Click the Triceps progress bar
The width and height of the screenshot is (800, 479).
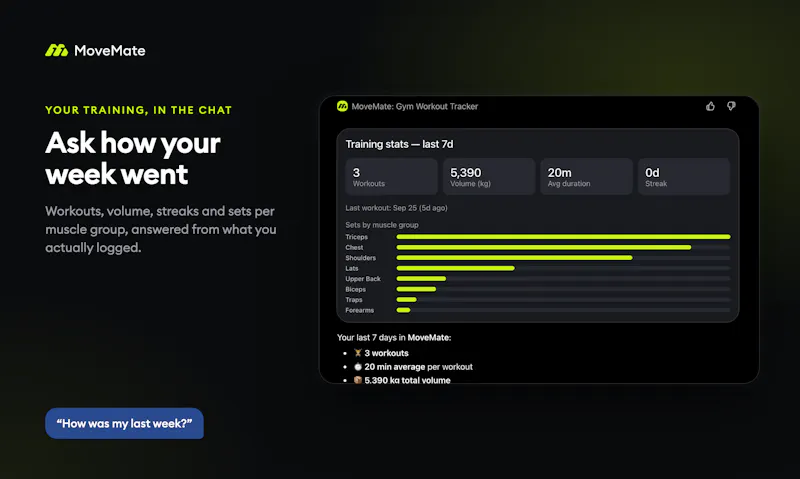pos(563,237)
